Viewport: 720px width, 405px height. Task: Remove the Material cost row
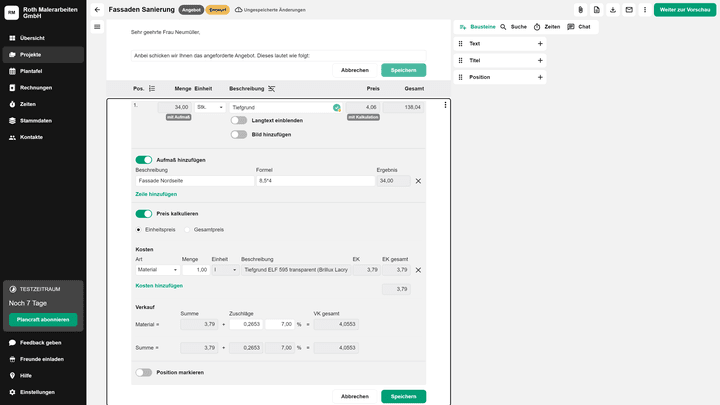pos(418,270)
